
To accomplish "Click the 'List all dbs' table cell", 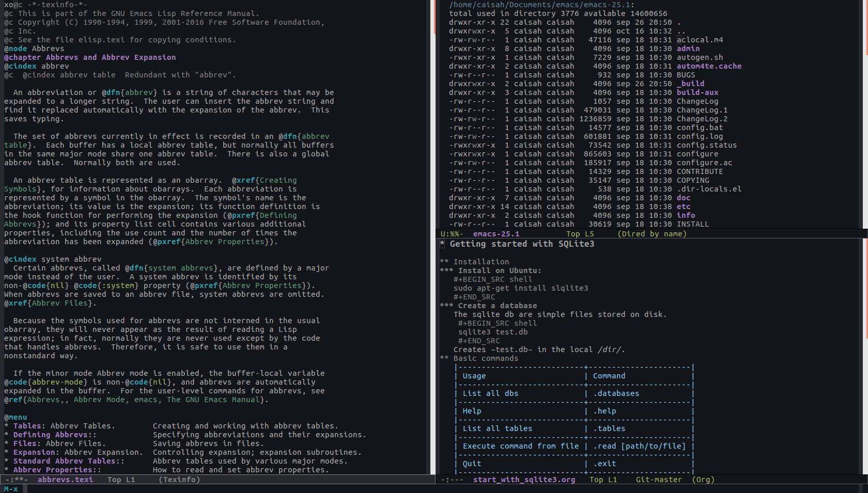I will point(490,393).
